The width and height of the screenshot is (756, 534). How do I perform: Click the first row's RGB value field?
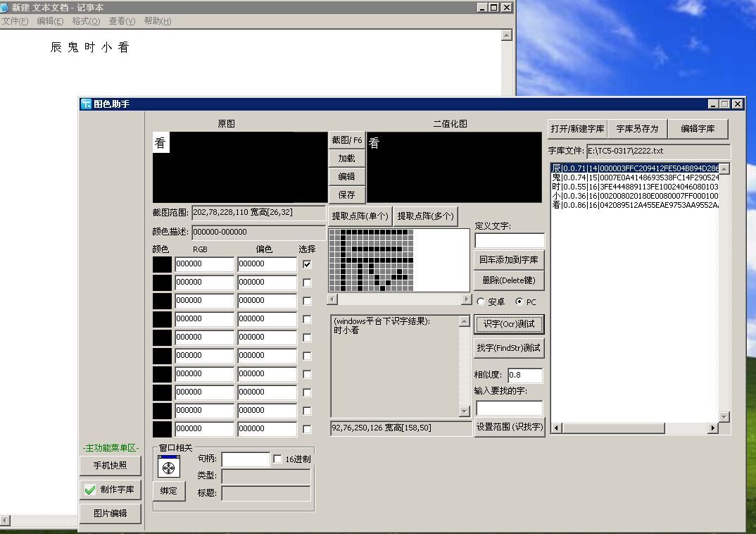point(204,264)
